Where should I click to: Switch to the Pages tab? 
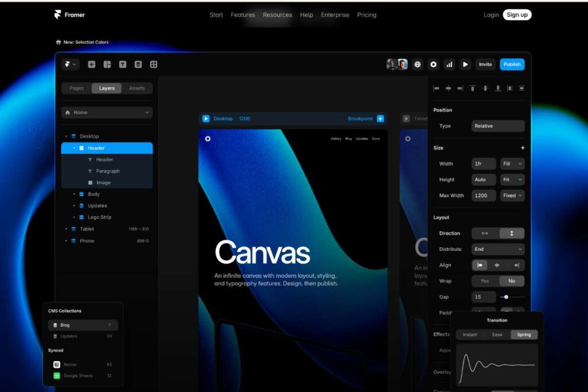pyautogui.click(x=76, y=88)
